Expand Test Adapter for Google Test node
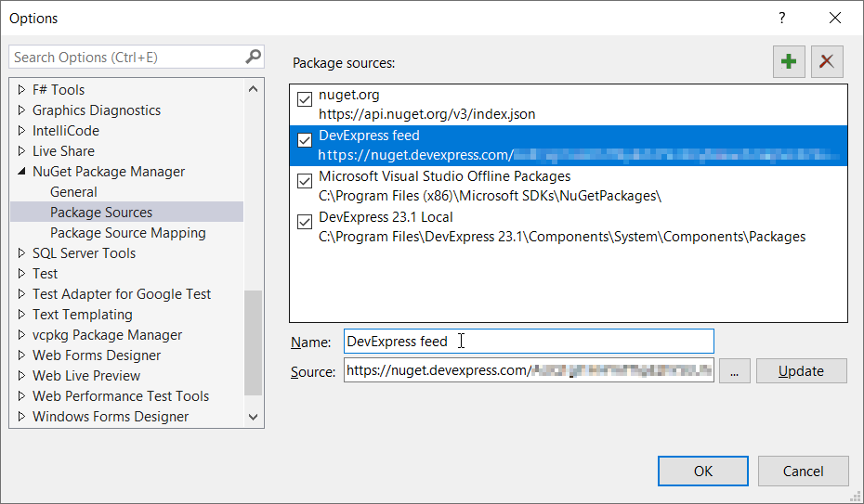864x504 pixels. click(21, 294)
